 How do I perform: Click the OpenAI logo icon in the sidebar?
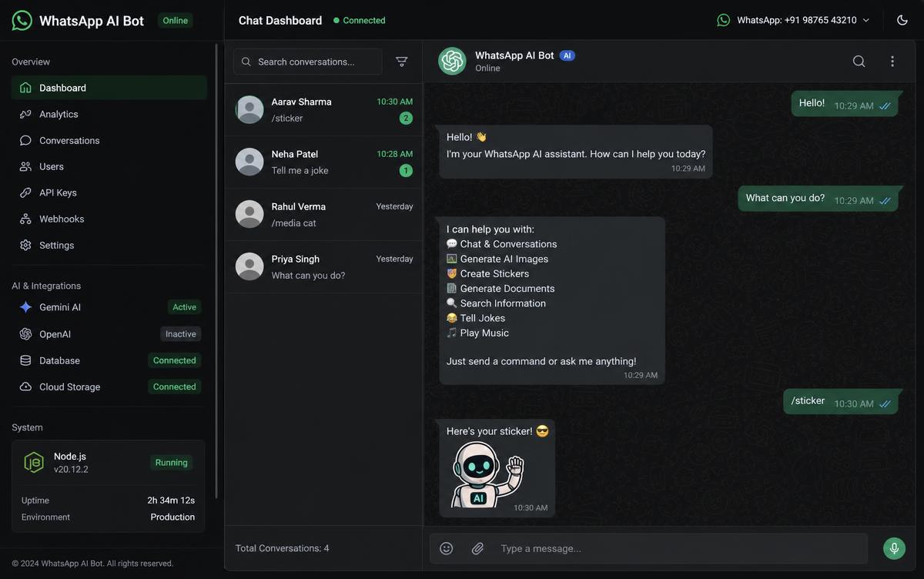point(25,334)
